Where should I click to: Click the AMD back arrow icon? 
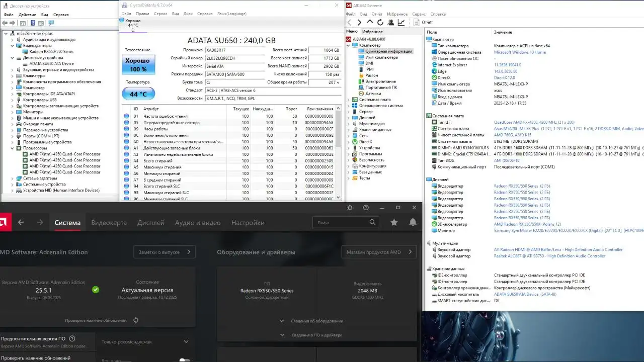(21, 222)
